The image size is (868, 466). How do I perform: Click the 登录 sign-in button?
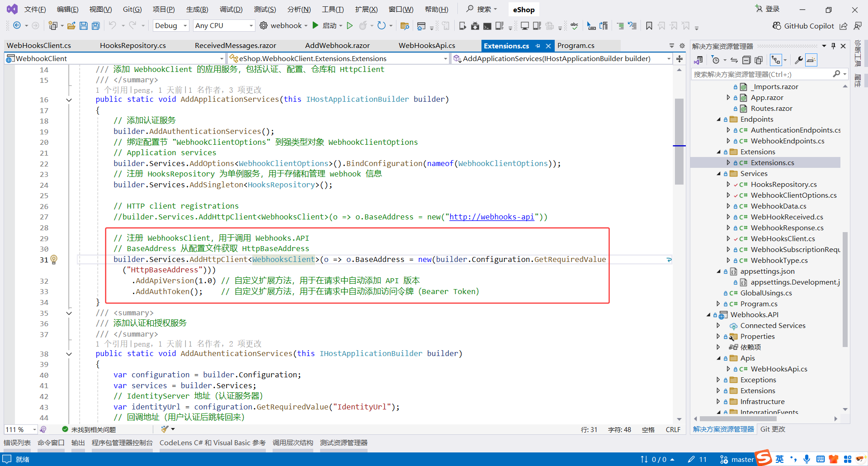point(768,9)
